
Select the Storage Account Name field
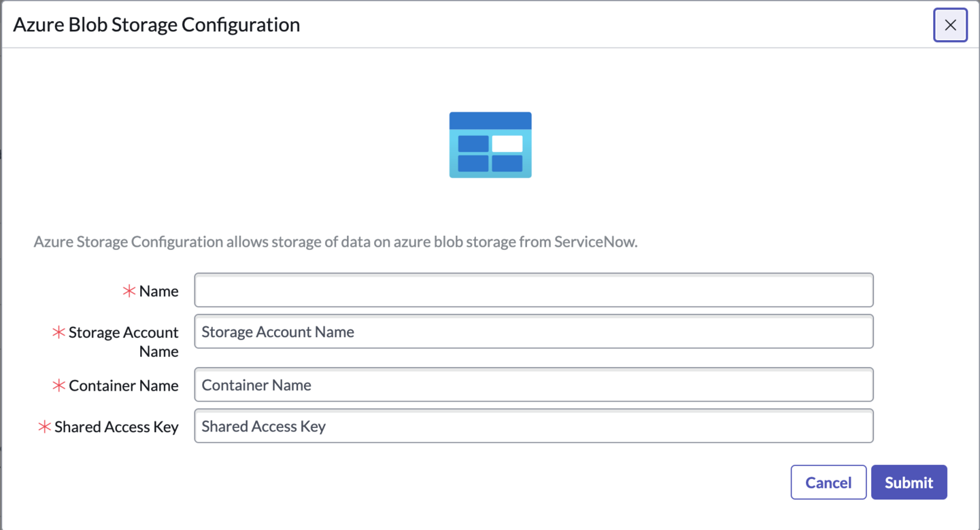[x=534, y=332]
